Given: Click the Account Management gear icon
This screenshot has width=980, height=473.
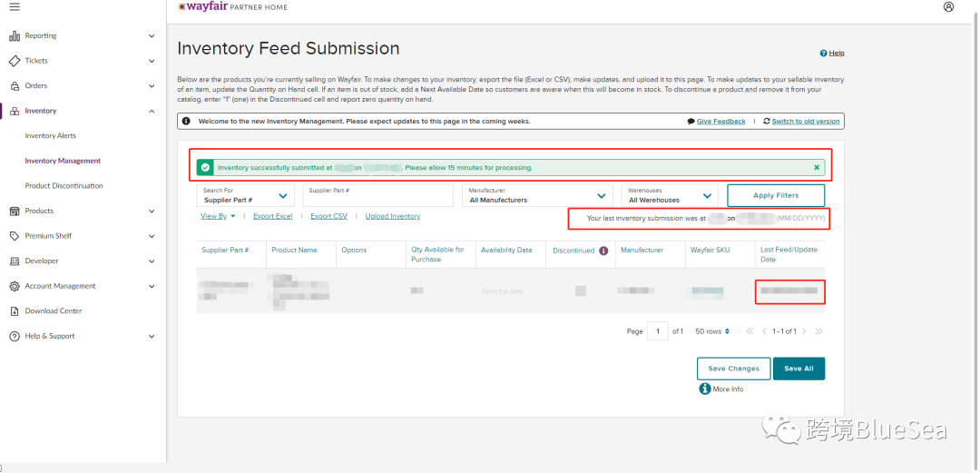Looking at the screenshot, I should pos(15,286).
